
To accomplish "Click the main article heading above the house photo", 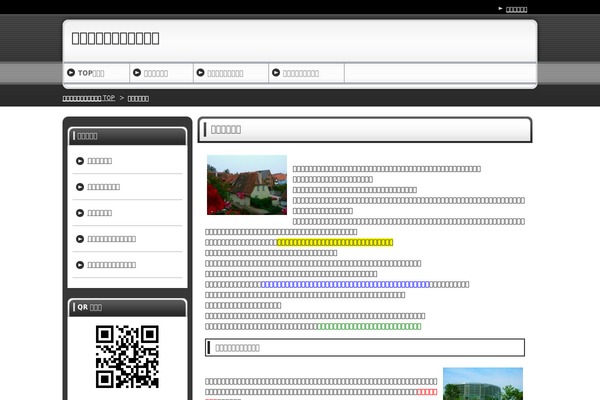I will click(x=365, y=130).
